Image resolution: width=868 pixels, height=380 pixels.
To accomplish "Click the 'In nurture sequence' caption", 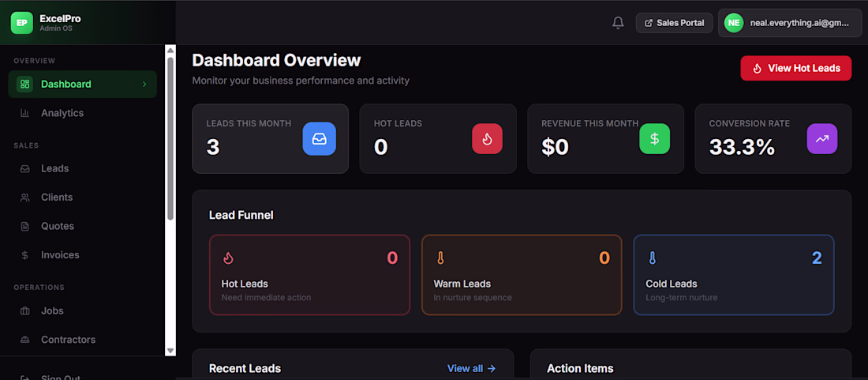I will click(x=473, y=298).
